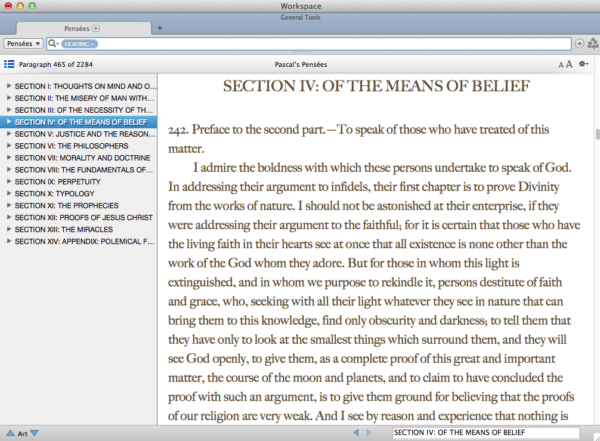
Task: Expand Section IX: Perpetuity
Action: [9, 181]
